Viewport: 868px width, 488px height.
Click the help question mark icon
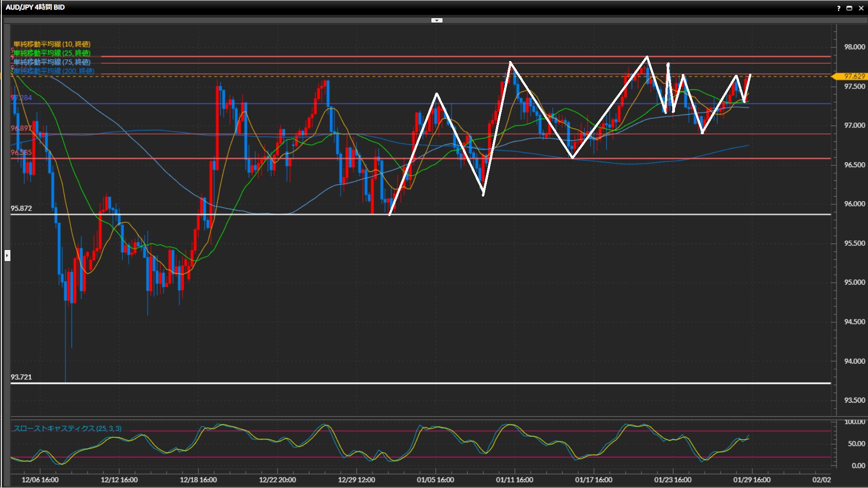point(839,8)
